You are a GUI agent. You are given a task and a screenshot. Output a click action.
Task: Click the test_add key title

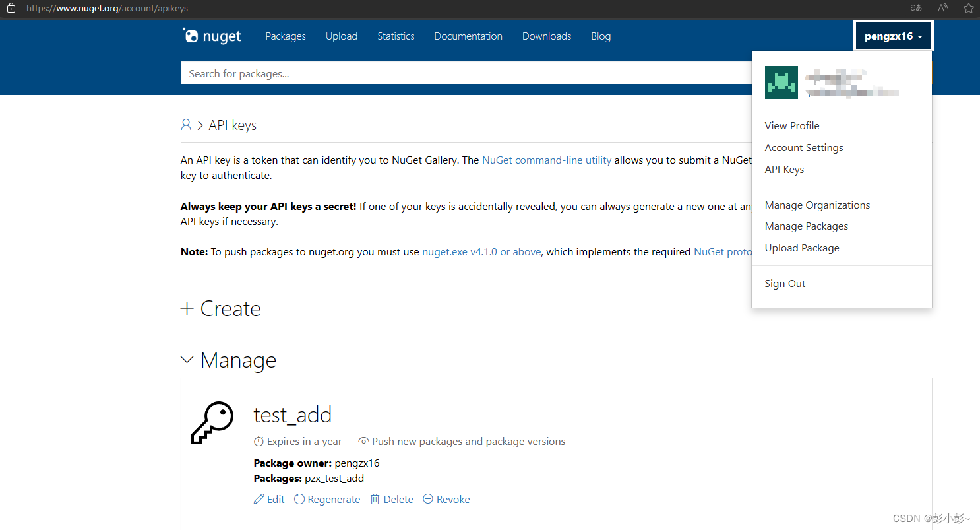293,414
